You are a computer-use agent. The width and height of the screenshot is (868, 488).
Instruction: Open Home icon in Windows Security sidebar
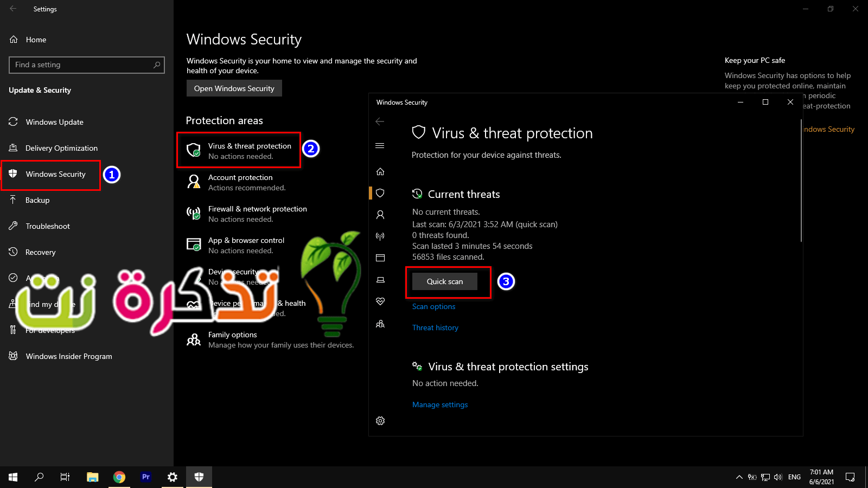[380, 172]
